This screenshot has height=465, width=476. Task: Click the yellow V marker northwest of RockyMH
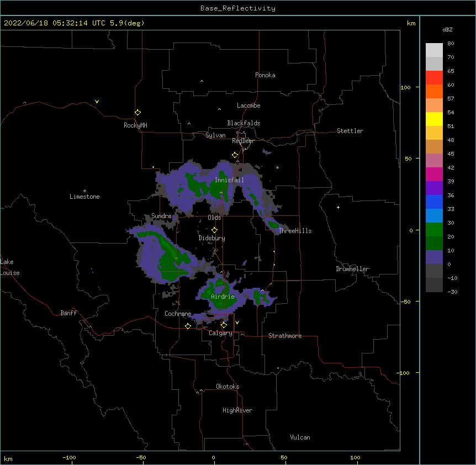pos(97,102)
